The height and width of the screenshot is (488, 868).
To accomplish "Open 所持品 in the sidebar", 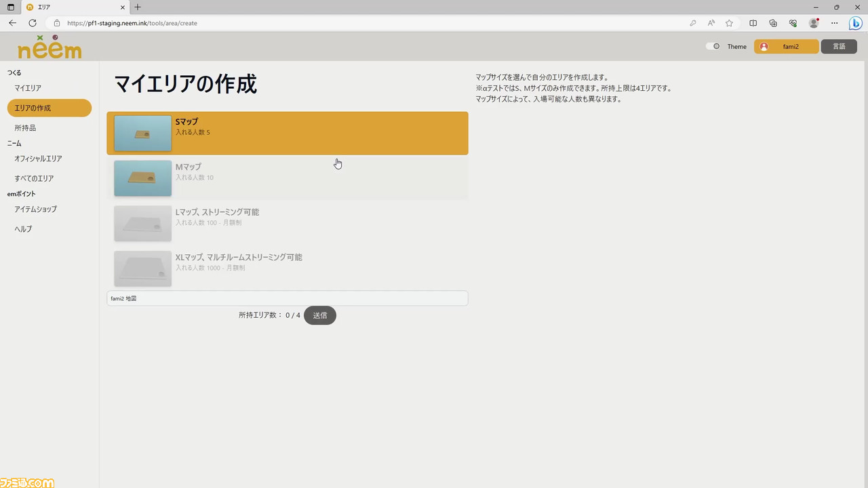I will point(25,127).
